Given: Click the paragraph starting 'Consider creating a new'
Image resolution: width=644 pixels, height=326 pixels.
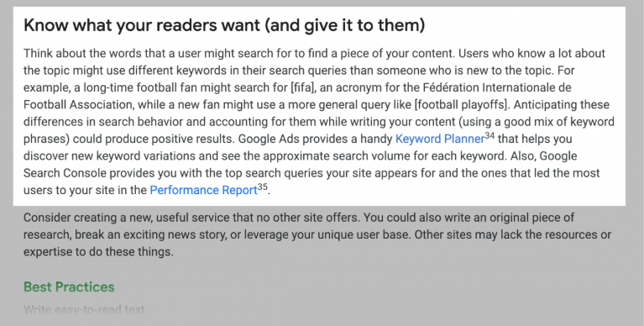Looking at the screenshot, I should click(x=317, y=234).
